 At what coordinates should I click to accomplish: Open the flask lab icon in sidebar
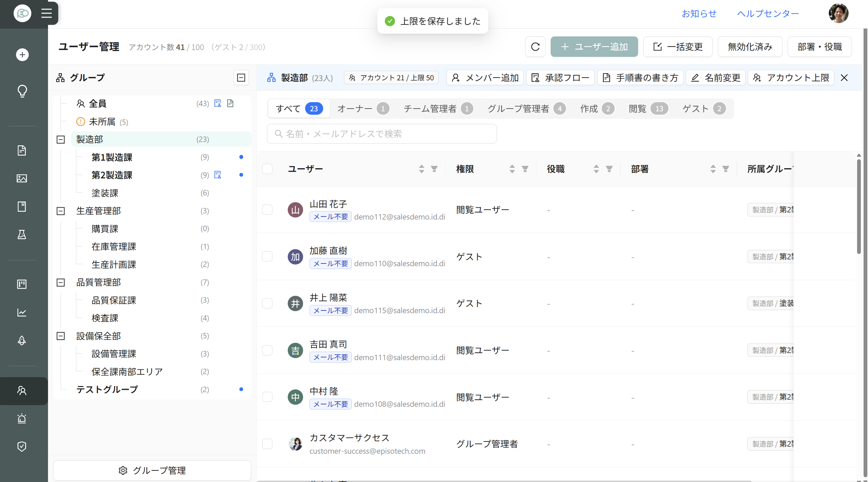click(x=22, y=234)
